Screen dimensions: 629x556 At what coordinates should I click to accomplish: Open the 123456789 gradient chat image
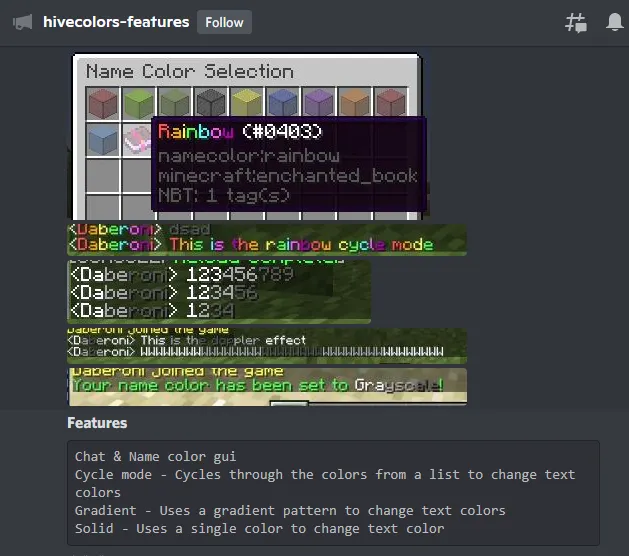[x=218, y=291]
